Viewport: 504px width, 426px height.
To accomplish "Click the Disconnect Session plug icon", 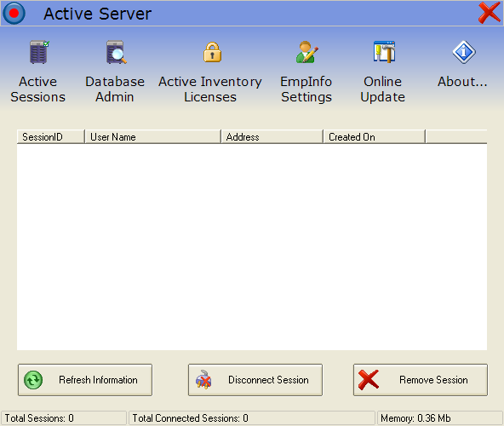I will (203, 380).
